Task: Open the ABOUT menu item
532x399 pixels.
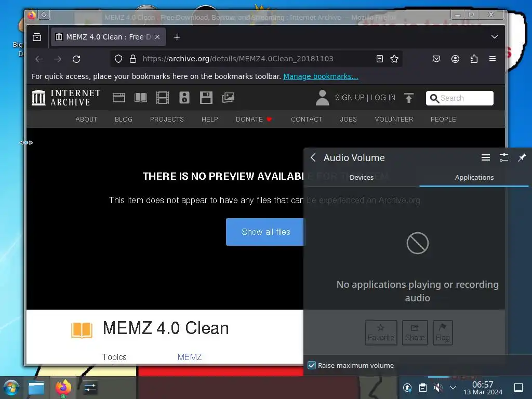Action: coord(86,119)
